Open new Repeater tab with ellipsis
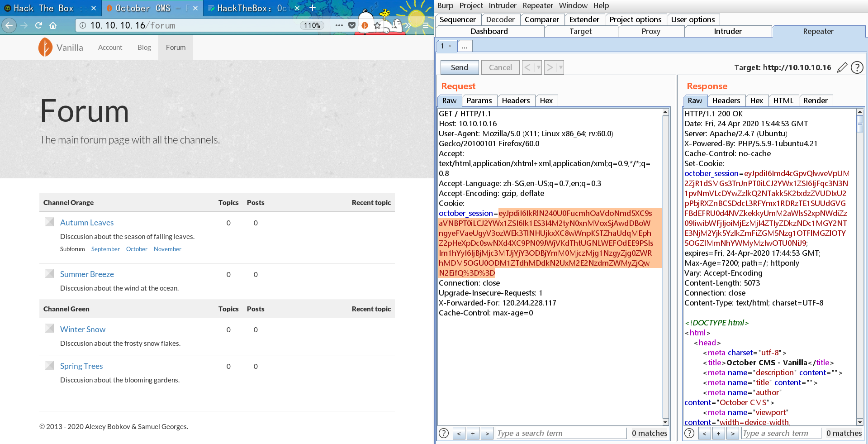 (x=465, y=46)
